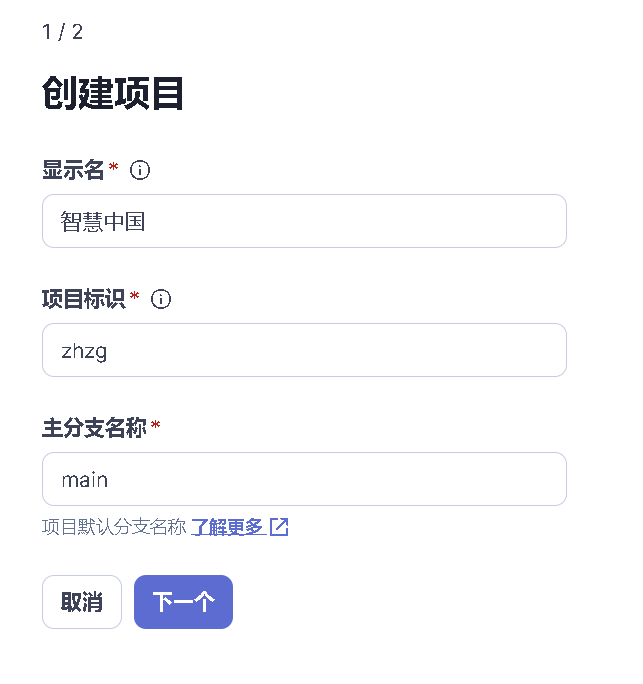Click the 项目默认分支名称 helper text
Screen dimensions: 643x684
(x=114, y=527)
